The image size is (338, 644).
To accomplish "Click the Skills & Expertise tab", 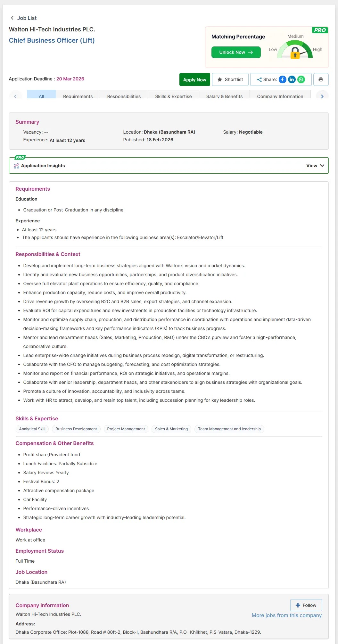I will 173,96.
